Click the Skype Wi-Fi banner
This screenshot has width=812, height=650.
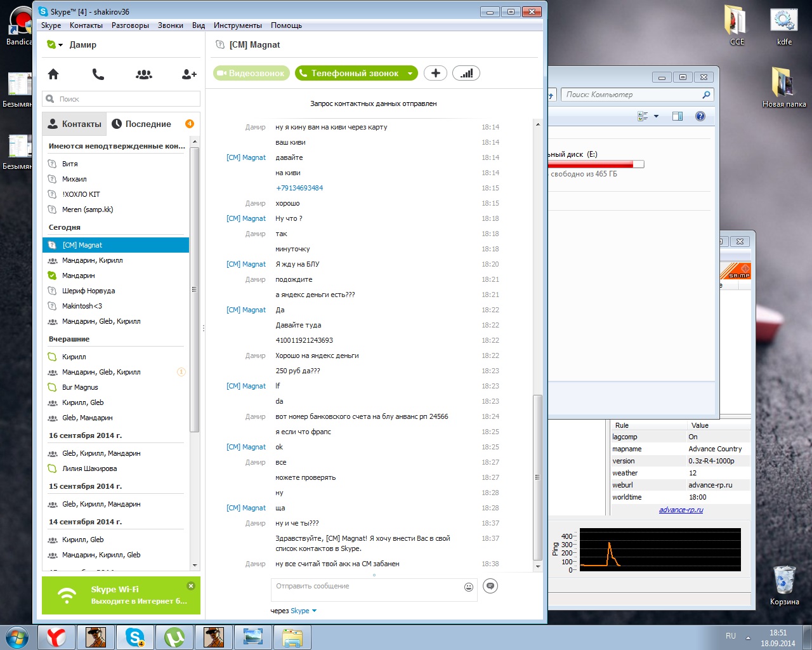click(x=121, y=595)
